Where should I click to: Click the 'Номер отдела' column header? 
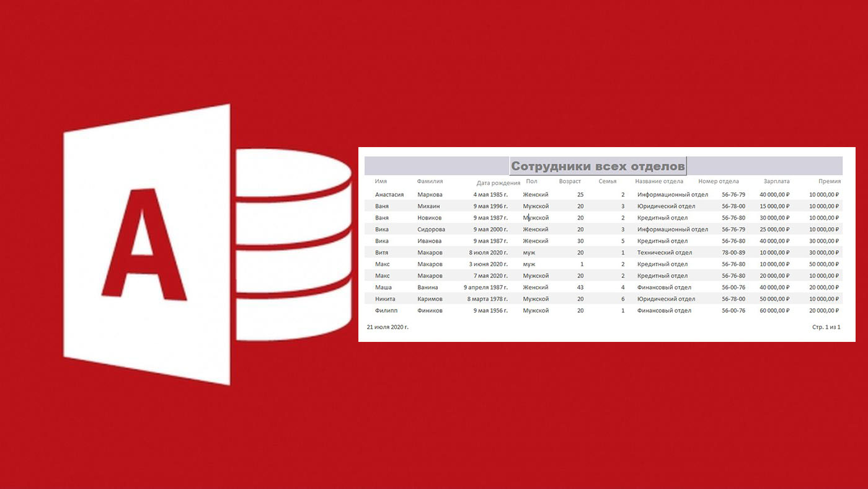(719, 181)
